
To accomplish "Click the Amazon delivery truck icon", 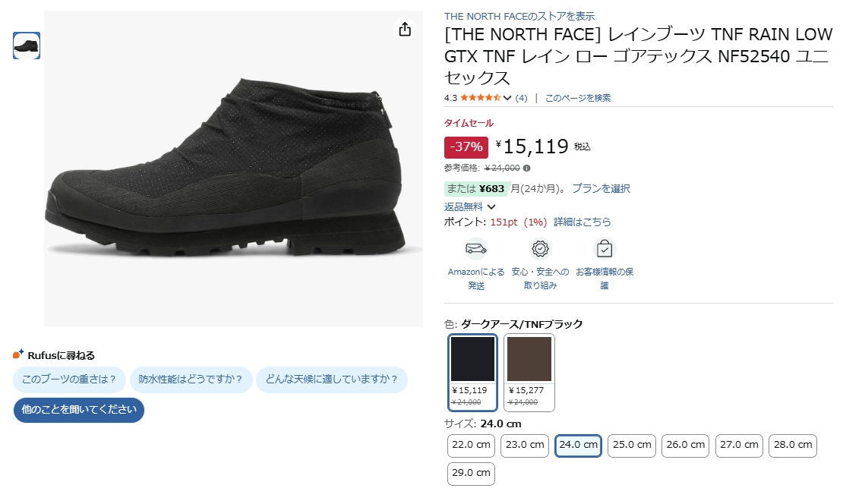I will (x=476, y=248).
